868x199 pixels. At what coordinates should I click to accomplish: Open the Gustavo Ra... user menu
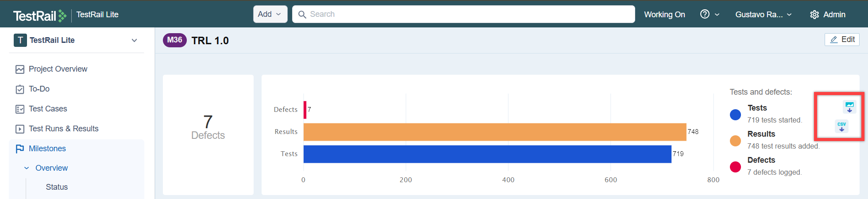click(x=763, y=15)
